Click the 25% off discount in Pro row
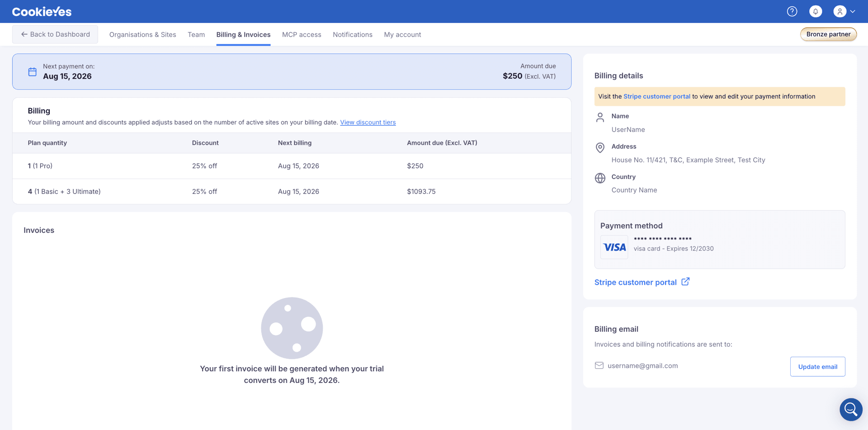Viewport: 868px width, 430px height. 204,166
